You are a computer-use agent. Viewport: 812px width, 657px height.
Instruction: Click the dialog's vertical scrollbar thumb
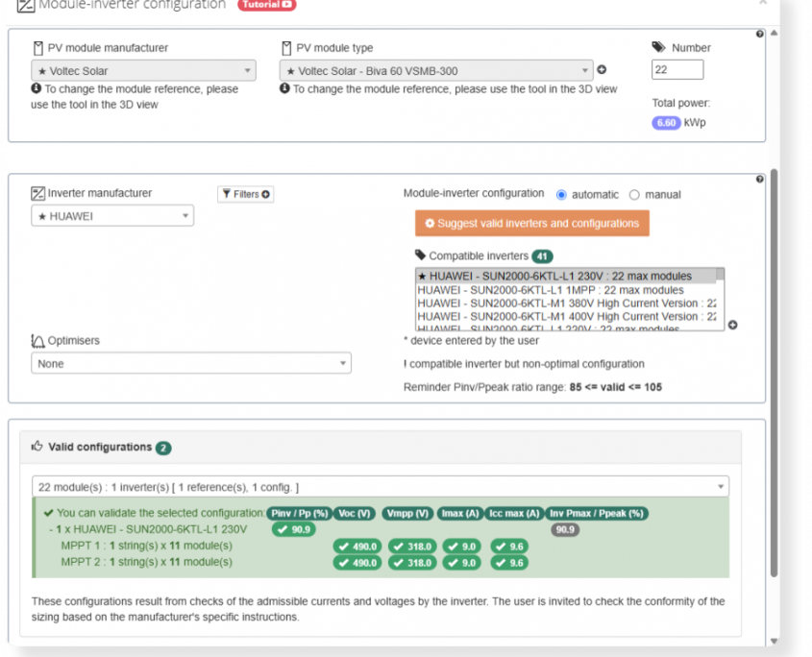tap(775, 373)
